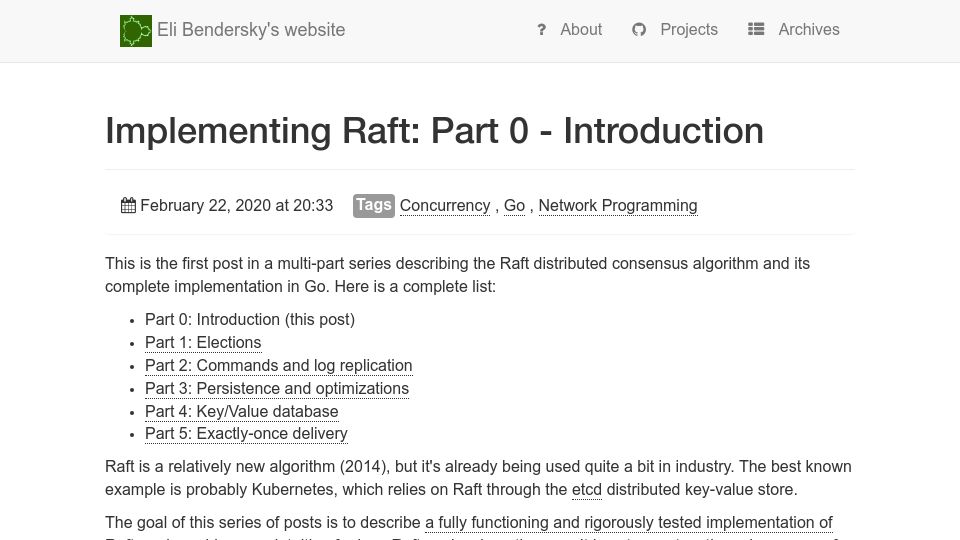
Task: Click the calendar icon before the date
Action: coord(128,205)
